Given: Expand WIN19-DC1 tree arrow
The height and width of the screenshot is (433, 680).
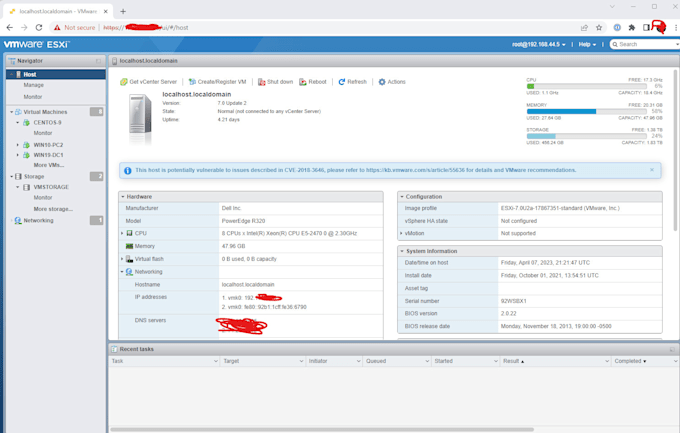Looking at the screenshot, I should click(x=18, y=155).
